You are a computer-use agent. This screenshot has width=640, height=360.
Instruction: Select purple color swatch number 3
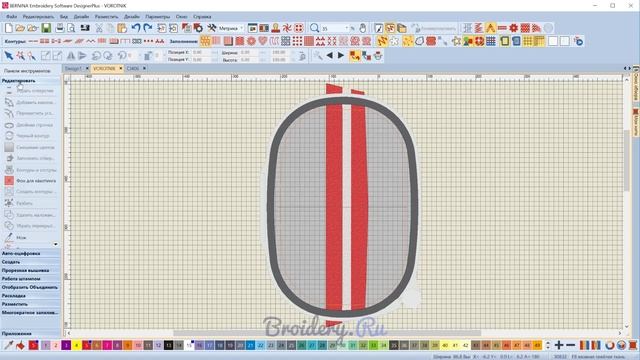[x=66, y=345]
